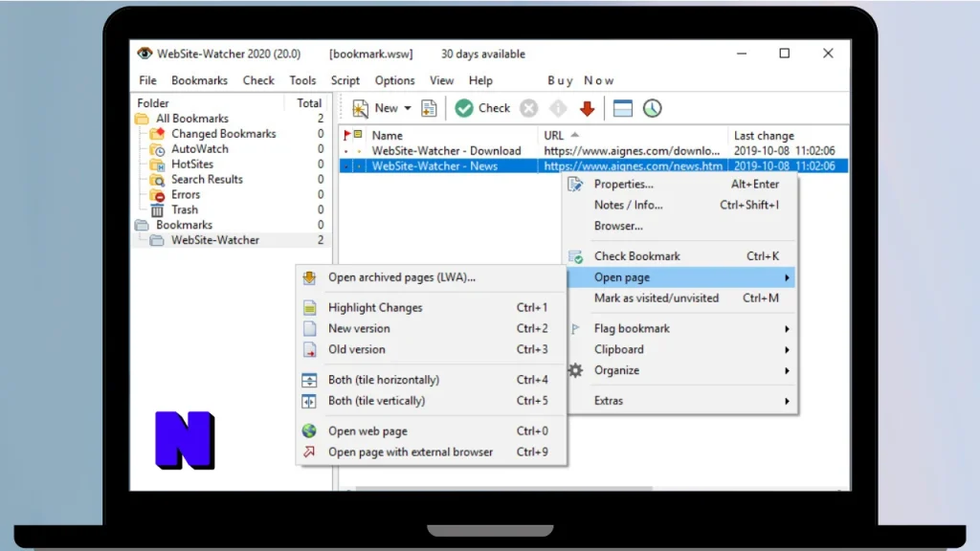This screenshot has width=980, height=551.
Task: Click the green Check toolbar button
Action: coord(482,108)
